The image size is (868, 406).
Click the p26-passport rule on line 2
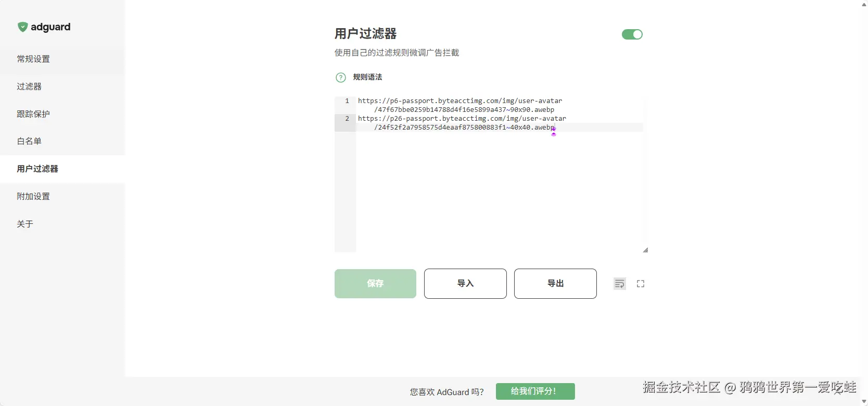[x=462, y=123]
